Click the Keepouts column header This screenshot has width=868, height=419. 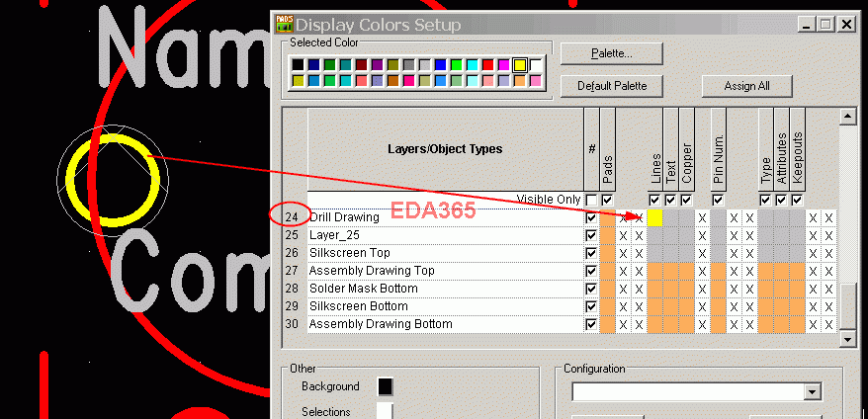pyautogui.click(x=797, y=149)
